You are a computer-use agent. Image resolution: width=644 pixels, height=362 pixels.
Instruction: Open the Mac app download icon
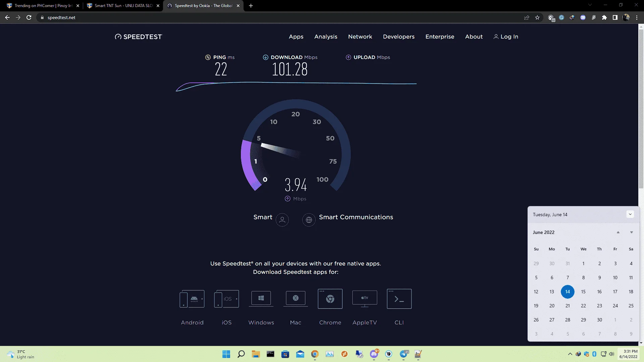pyautogui.click(x=296, y=298)
